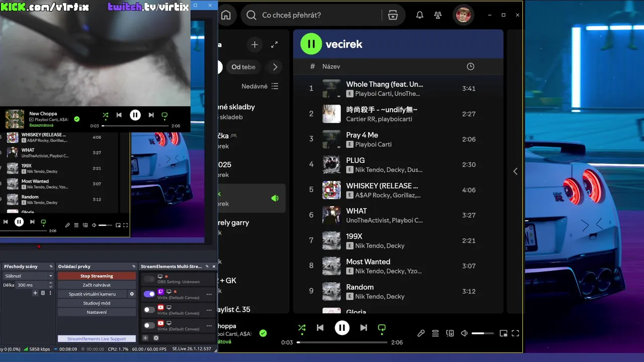The image size is (644, 362).
Task: Click Spustit virtuální kameru button
Action: pyautogui.click(x=92, y=294)
